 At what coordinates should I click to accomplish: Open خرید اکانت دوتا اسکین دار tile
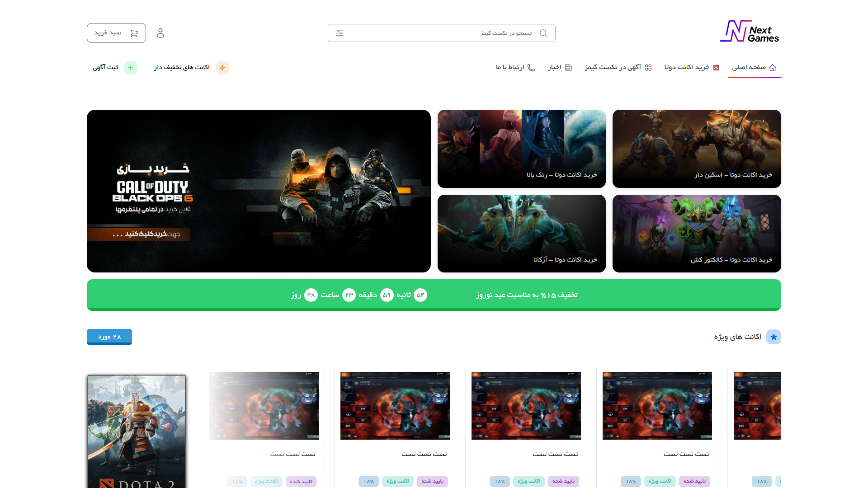[x=697, y=149]
